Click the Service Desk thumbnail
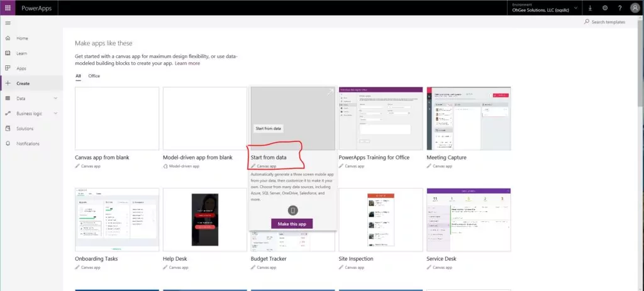The width and height of the screenshot is (644, 291). tap(469, 219)
